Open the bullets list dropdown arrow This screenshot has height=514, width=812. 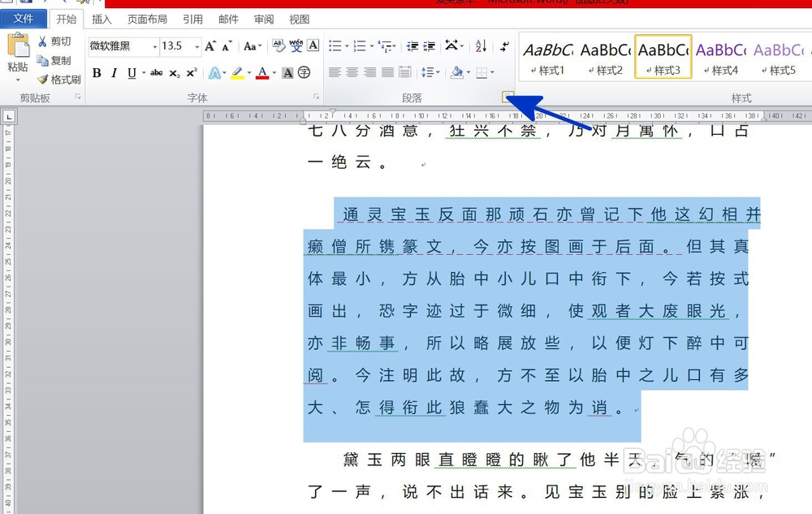point(347,45)
